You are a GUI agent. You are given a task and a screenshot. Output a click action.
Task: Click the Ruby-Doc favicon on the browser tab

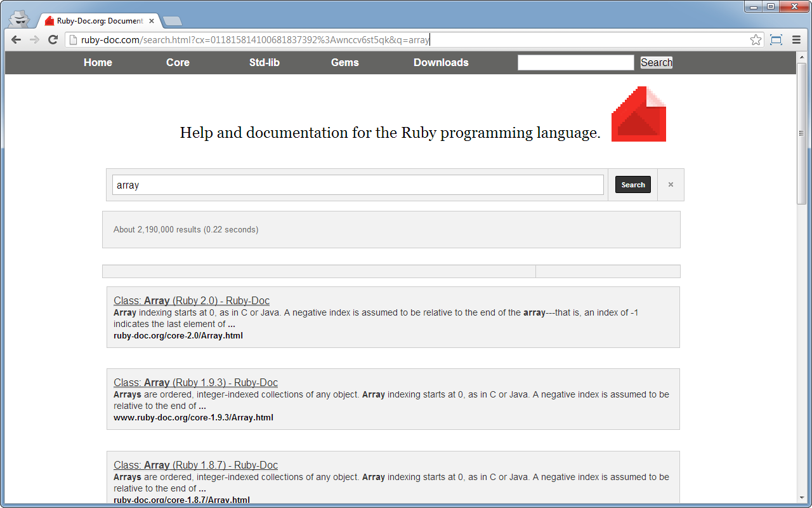[x=49, y=20]
